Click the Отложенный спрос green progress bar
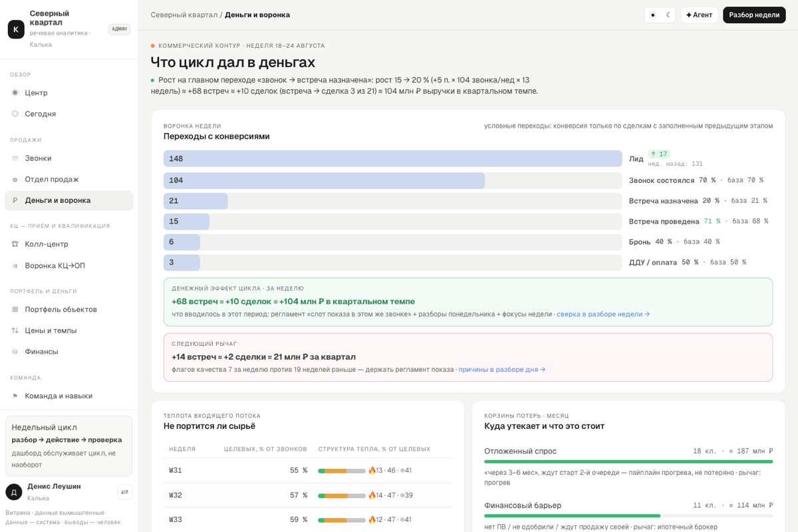The height and width of the screenshot is (532, 798). click(x=628, y=462)
